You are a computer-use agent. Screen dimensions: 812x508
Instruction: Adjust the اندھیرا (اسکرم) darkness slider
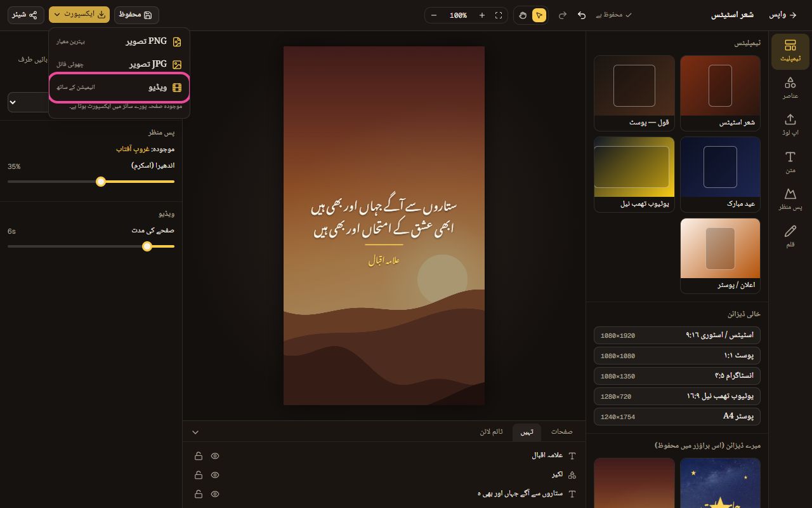(91, 182)
